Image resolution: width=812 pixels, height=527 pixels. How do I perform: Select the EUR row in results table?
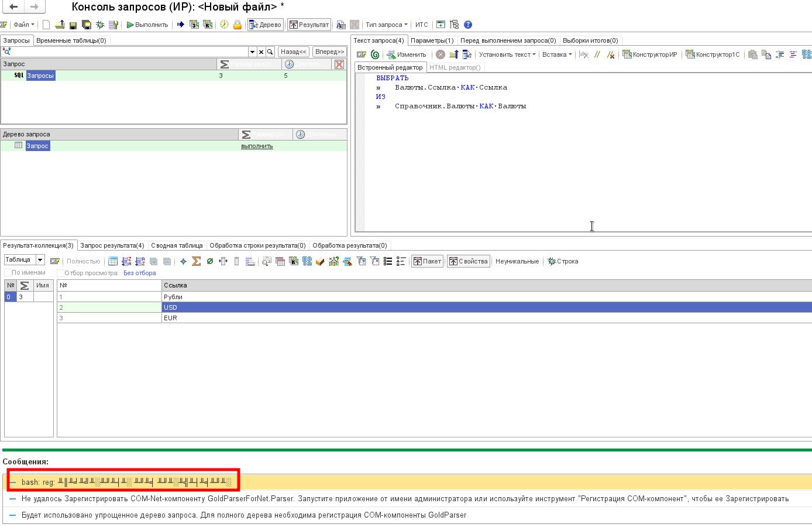click(x=170, y=318)
